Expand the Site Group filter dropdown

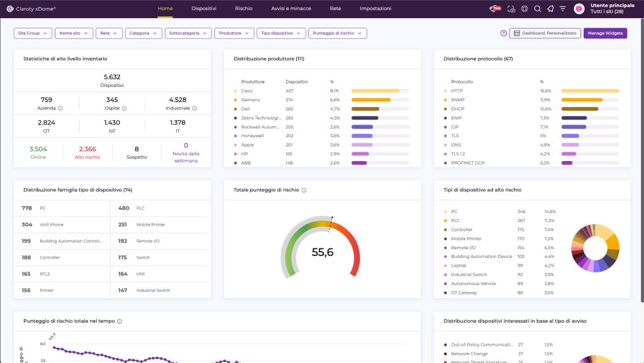pos(33,33)
